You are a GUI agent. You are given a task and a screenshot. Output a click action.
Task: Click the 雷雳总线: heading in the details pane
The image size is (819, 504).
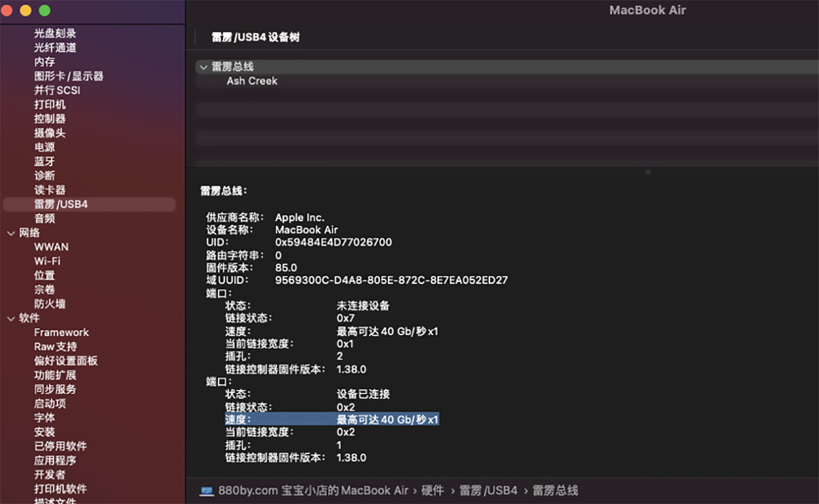click(224, 191)
